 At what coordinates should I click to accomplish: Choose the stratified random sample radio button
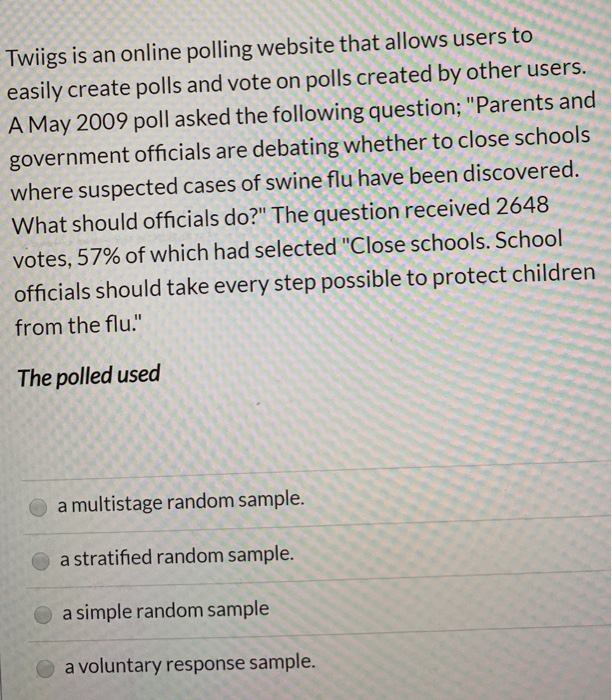41,561
